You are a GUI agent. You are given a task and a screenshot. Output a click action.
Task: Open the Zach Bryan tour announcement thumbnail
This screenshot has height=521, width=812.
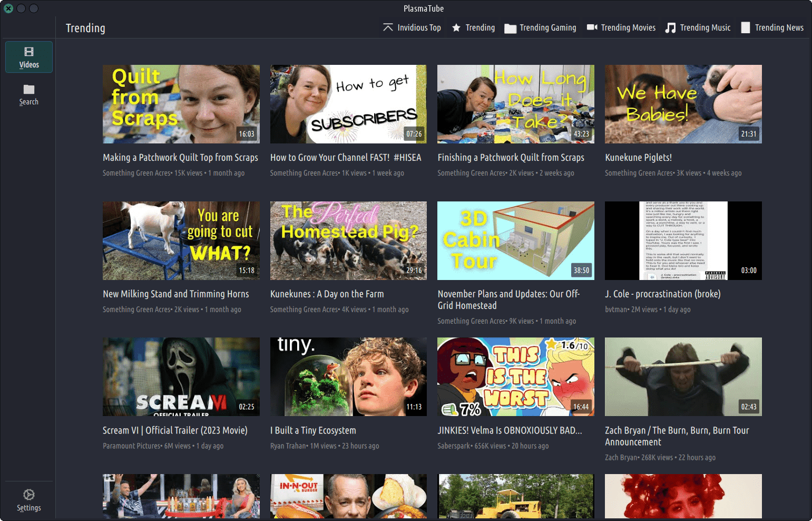(683, 377)
